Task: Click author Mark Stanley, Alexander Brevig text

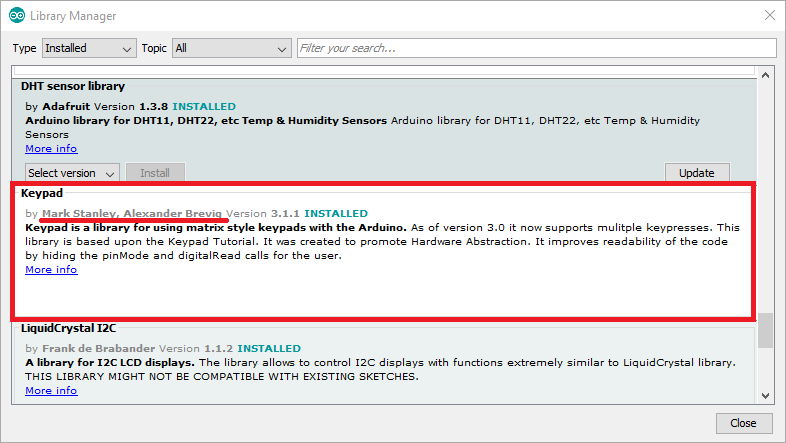Action: [132, 213]
